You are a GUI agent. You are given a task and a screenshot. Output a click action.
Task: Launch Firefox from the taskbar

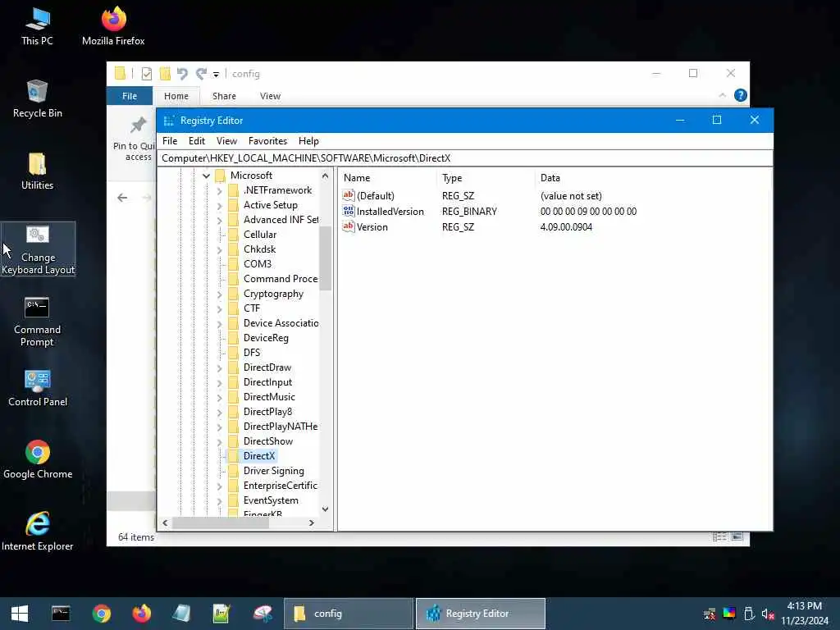141,614
